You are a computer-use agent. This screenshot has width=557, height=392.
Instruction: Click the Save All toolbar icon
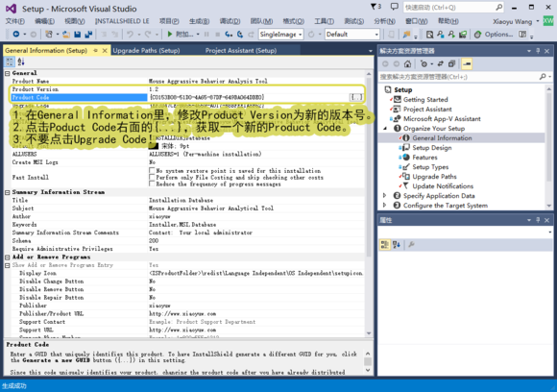click(x=88, y=35)
